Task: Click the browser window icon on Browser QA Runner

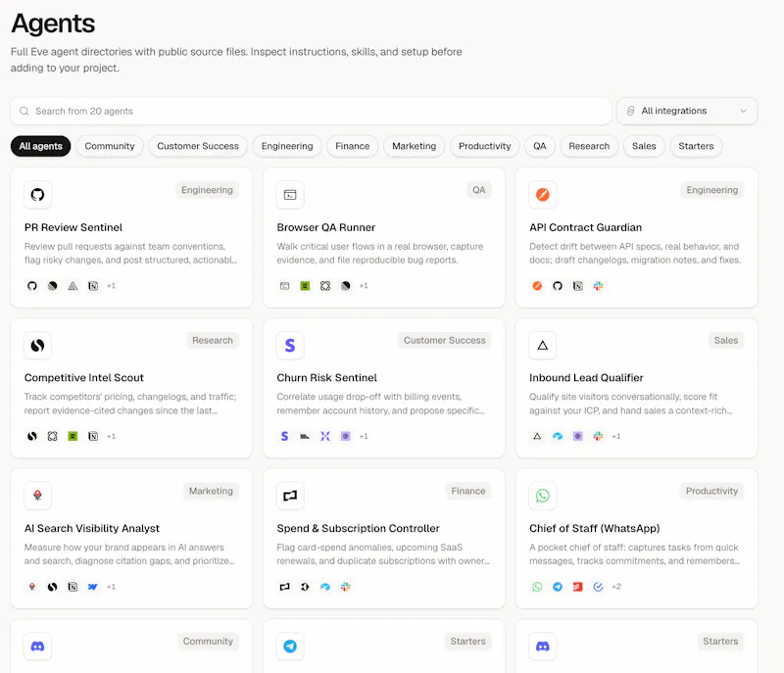Action: pos(290,194)
